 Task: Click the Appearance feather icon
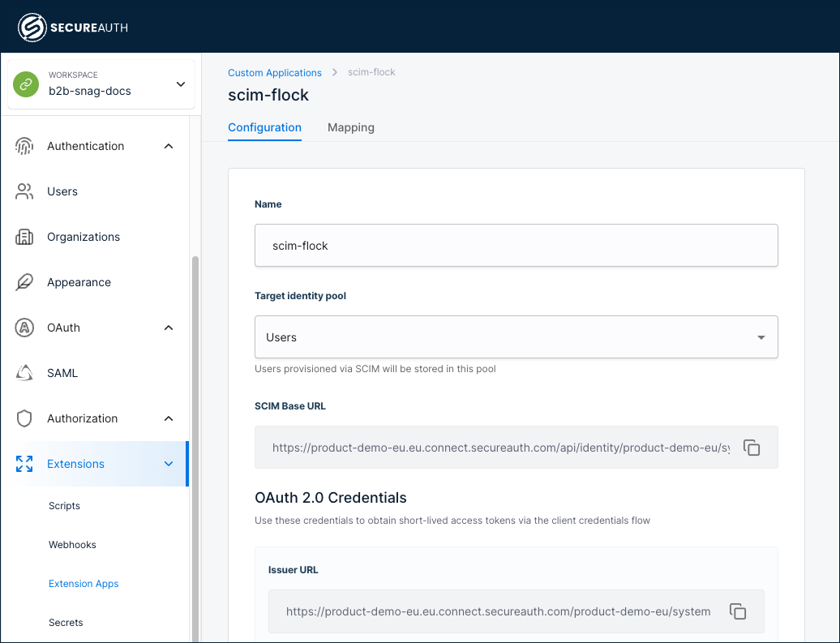24,282
